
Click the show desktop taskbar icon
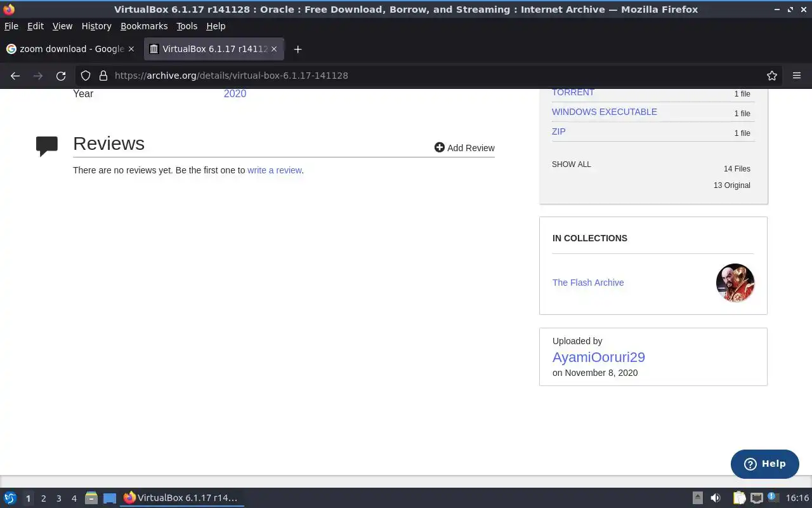pyautogui.click(x=110, y=498)
